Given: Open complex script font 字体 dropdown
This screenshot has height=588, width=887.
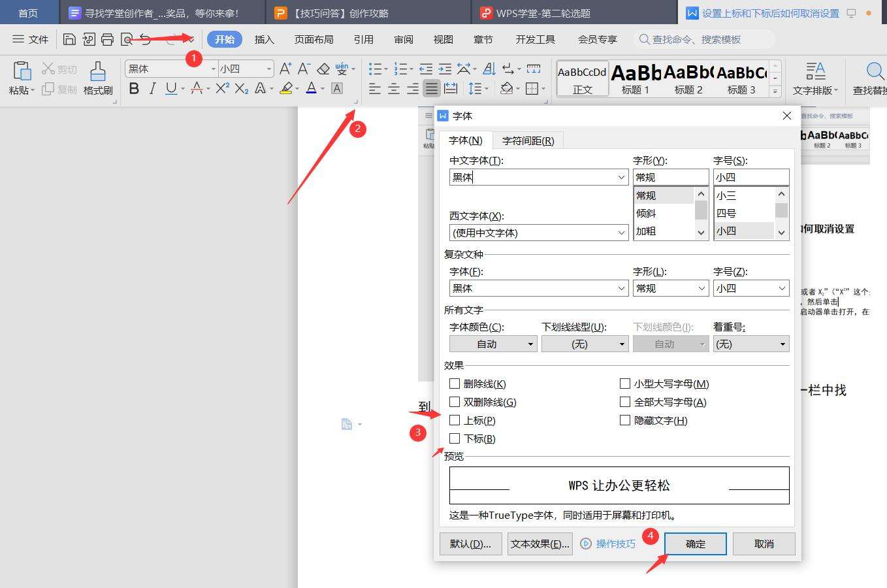Looking at the screenshot, I should click(622, 288).
